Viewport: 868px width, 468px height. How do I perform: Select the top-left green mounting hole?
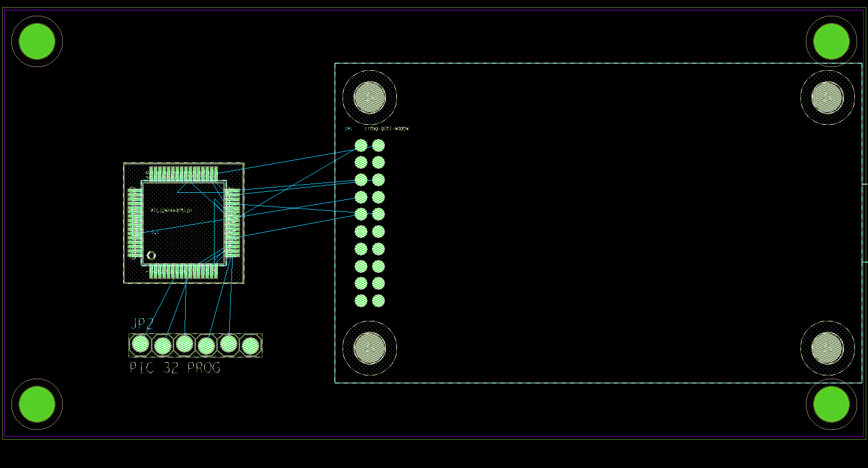pyautogui.click(x=37, y=41)
